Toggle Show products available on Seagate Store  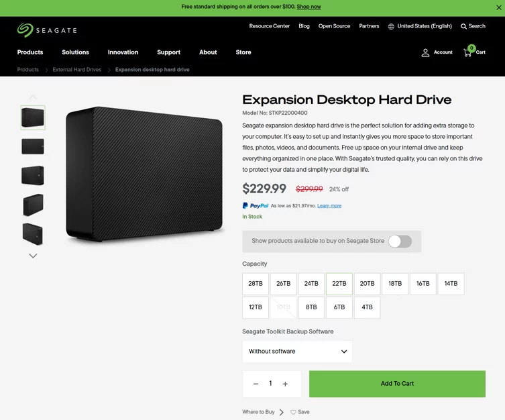[400, 242]
